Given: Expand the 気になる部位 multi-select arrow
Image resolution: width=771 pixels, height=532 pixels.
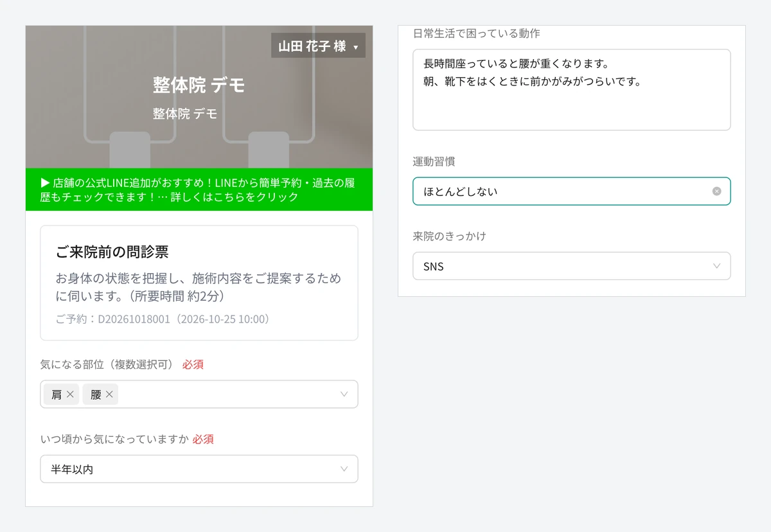Looking at the screenshot, I should point(344,395).
